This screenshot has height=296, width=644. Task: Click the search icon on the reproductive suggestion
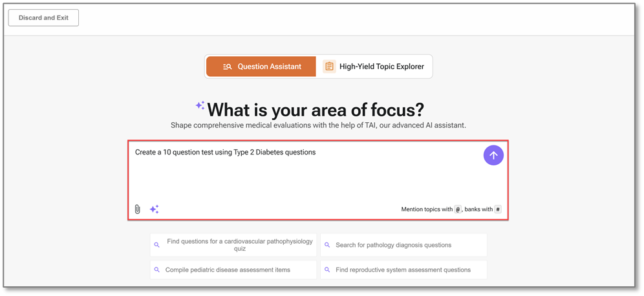(327, 270)
